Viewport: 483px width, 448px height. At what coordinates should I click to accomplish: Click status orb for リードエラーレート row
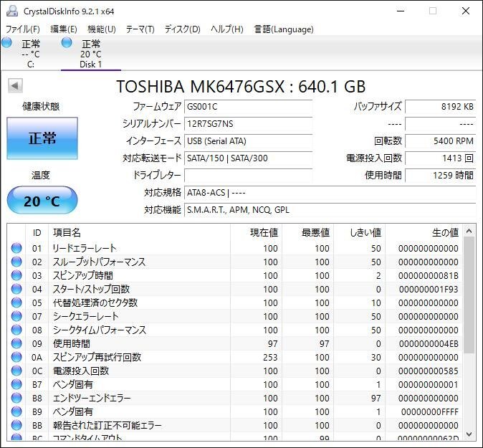pos(16,249)
